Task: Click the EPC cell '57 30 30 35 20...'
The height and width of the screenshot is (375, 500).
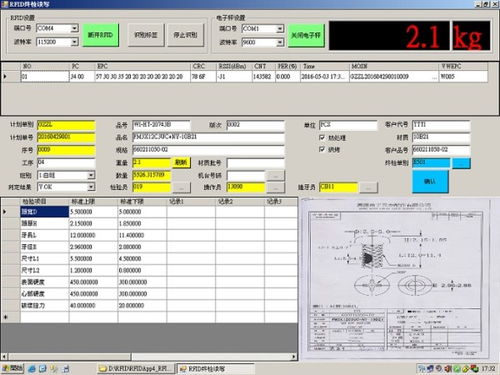Action: [142, 77]
